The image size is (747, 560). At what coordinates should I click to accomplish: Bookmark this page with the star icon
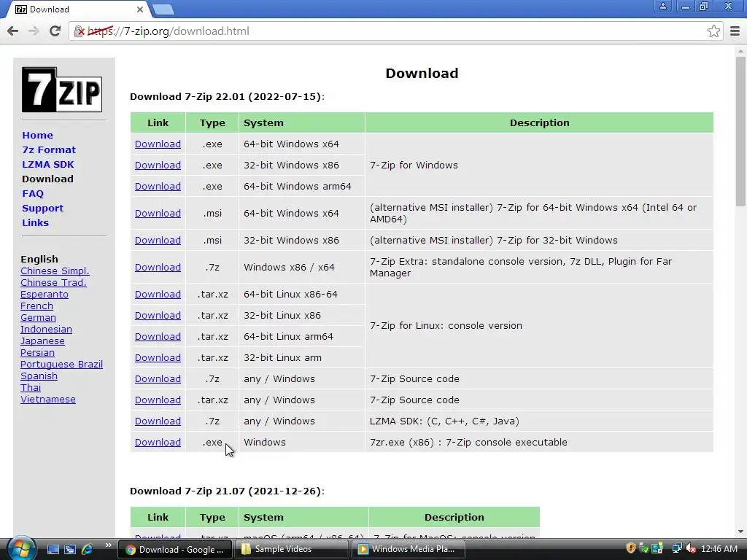[x=713, y=31]
